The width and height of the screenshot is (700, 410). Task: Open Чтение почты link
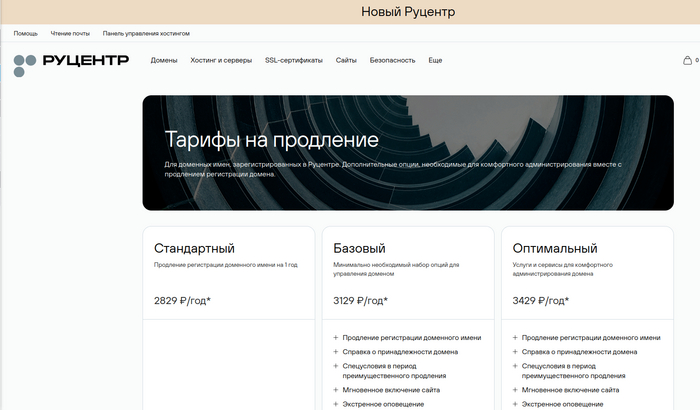pos(70,33)
